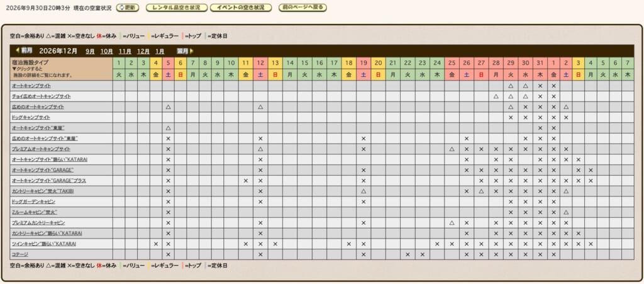Screen dimensions: 644x284
Task: Go back with 前のページへ戻る button
Action: pyautogui.click(x=303, y=8)
